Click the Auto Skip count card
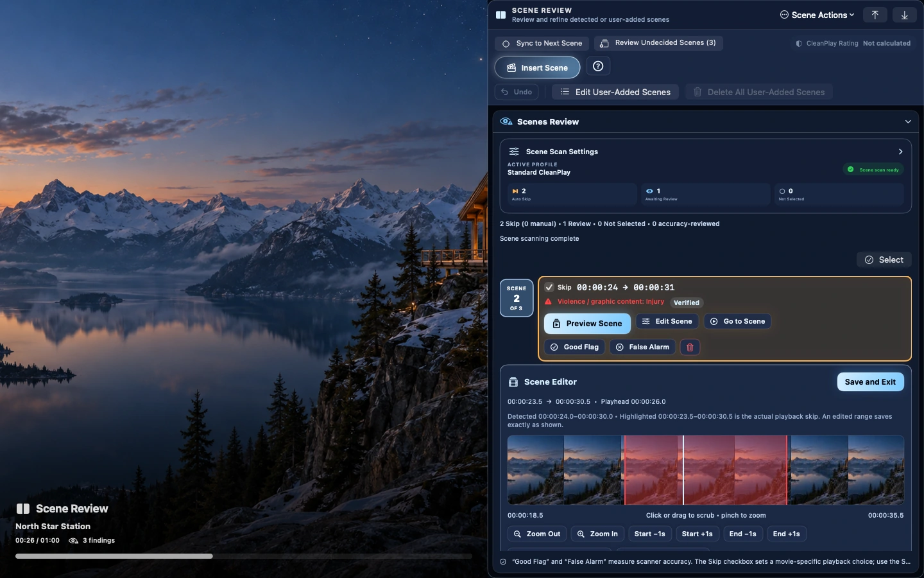 coord(572,194)
